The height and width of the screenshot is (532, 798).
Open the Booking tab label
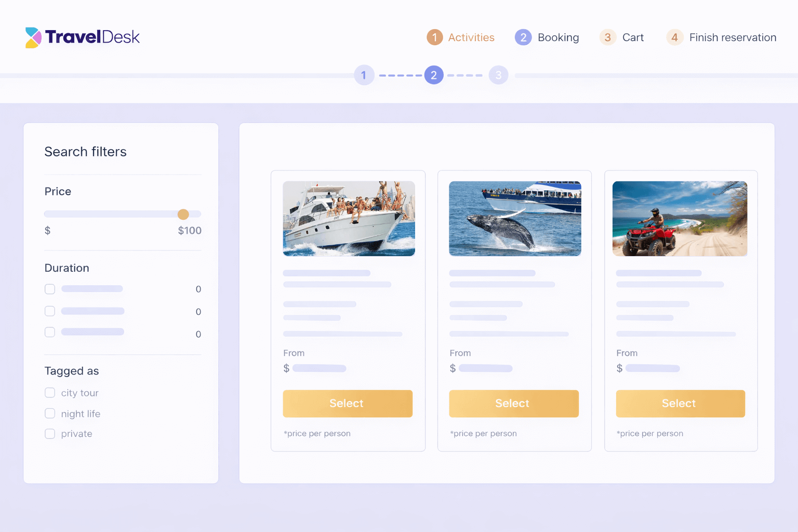[558, 37]
